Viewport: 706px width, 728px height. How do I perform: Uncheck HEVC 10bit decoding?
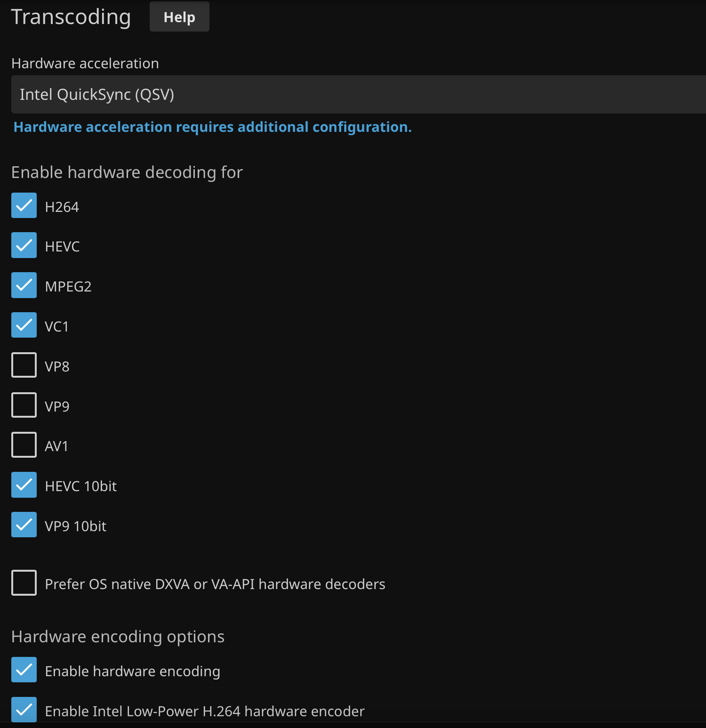tap(24, 485)
